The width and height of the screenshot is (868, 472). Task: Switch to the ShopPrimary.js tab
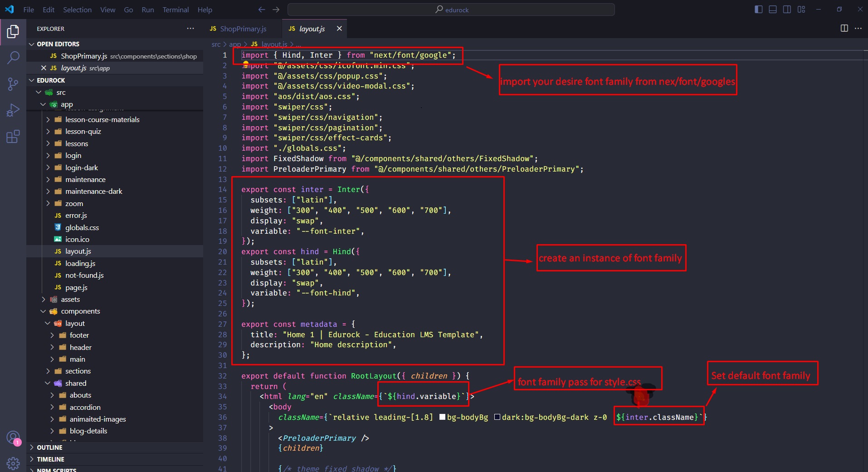click(x=243, y=29)
